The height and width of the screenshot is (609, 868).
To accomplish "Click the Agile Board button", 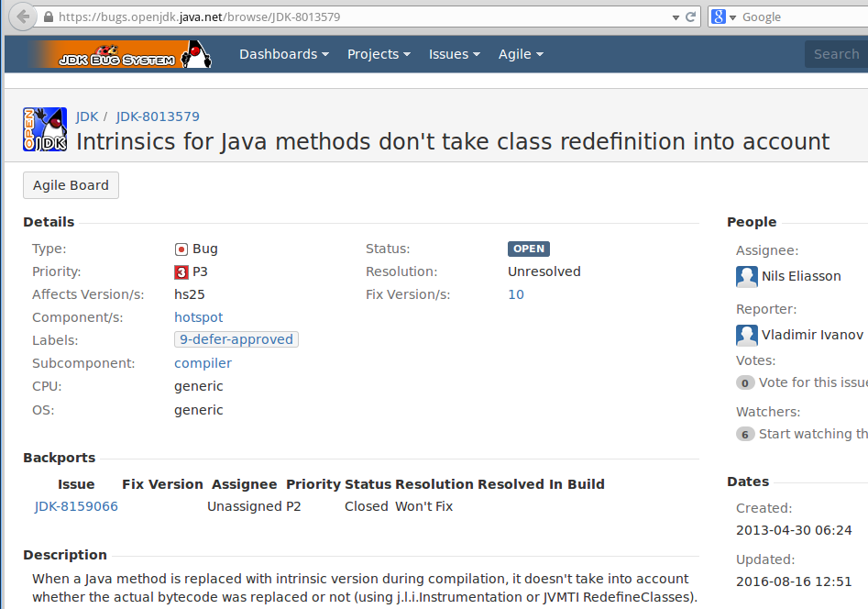I will tap(71, 184).
